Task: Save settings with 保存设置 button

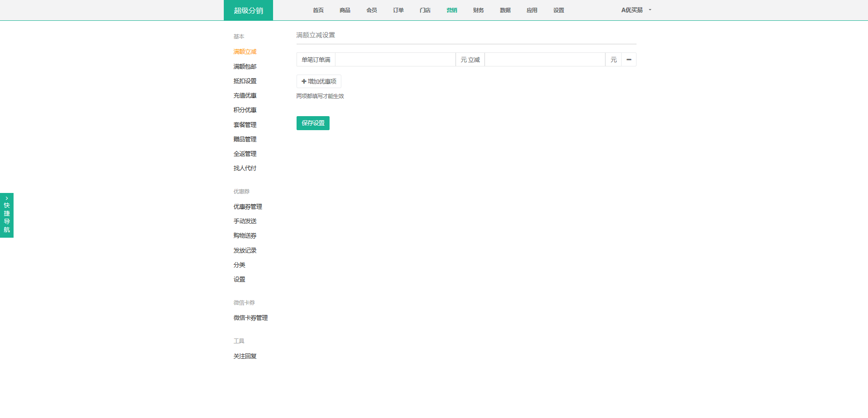Action: point(313,123)
